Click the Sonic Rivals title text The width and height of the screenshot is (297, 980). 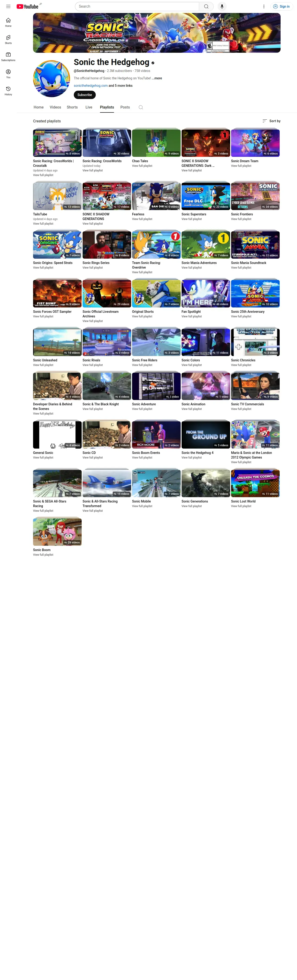coord(91,360)
